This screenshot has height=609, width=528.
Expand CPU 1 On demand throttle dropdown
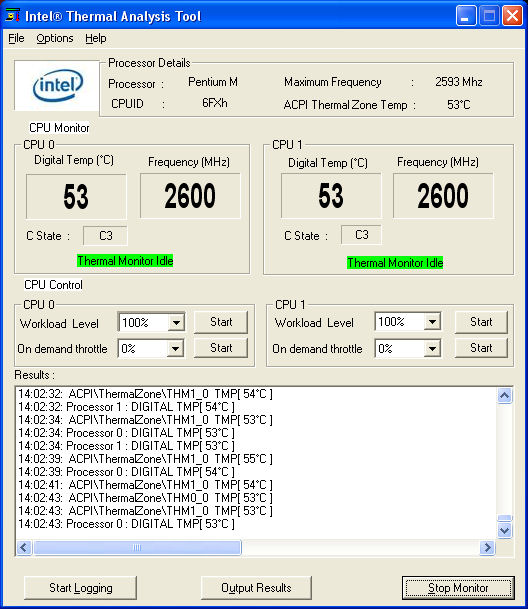tap(432, 348)
